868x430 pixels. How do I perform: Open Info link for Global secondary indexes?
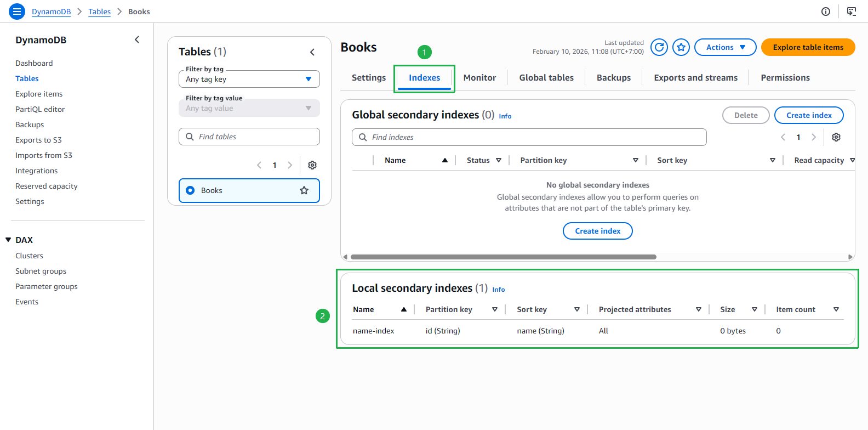click(505, 116)
